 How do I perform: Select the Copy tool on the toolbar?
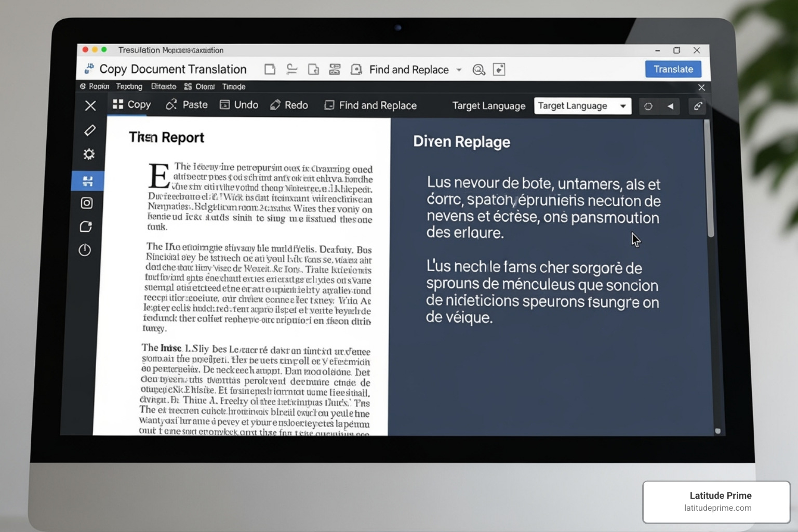pyautogui.click(x=130, y=105)
